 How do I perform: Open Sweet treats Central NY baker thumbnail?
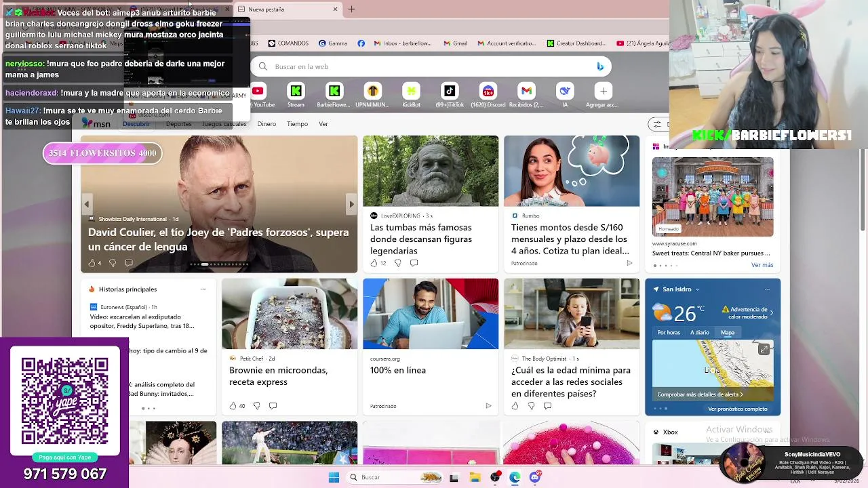click(713, 197)
